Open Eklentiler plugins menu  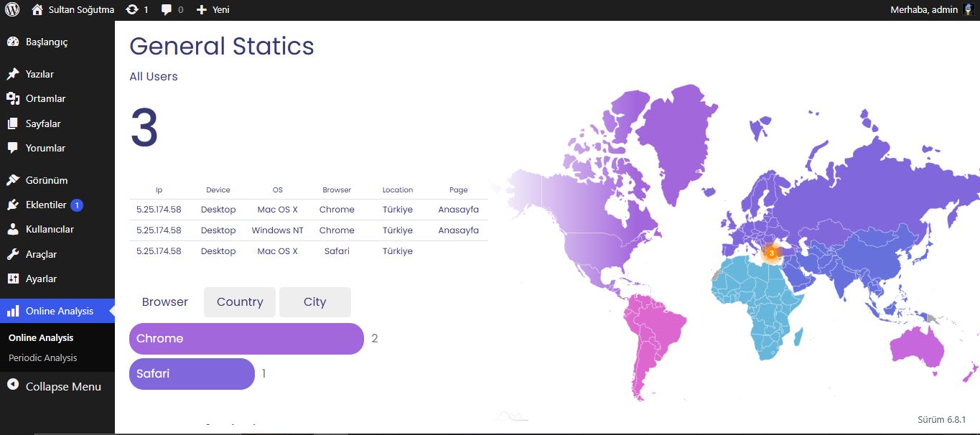46,205
